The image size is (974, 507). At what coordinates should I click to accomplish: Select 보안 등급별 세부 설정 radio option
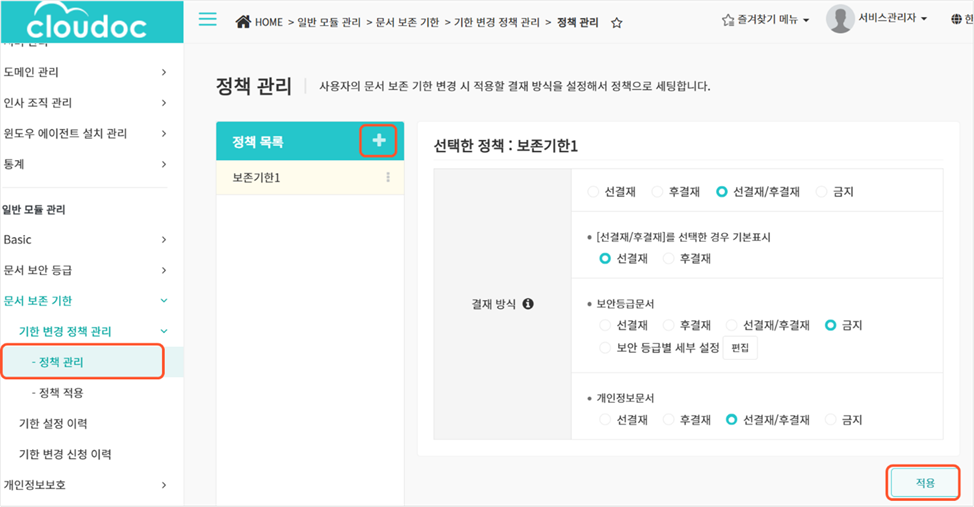[x=604, y=347]
